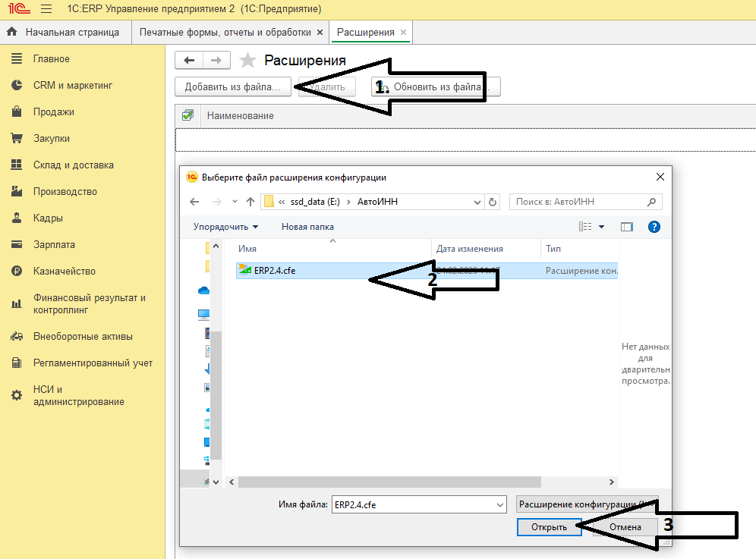This screenshot has width=756, height=559.
Task: Select This PC in the dialog navigation pane
Action: click(204, 315)
